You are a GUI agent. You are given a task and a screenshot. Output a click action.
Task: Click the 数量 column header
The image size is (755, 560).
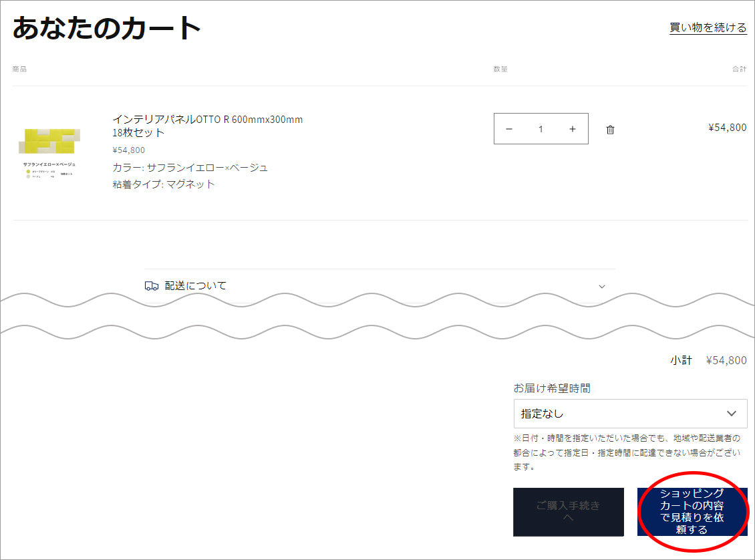(500, 69)
